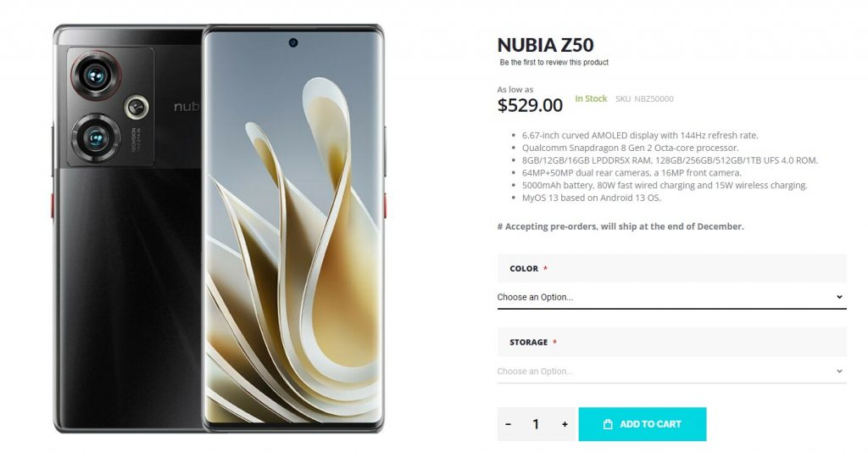Increase quantity with the plus button
The width and height of the screenshot is (868, 453).
(x=565, y=424)
